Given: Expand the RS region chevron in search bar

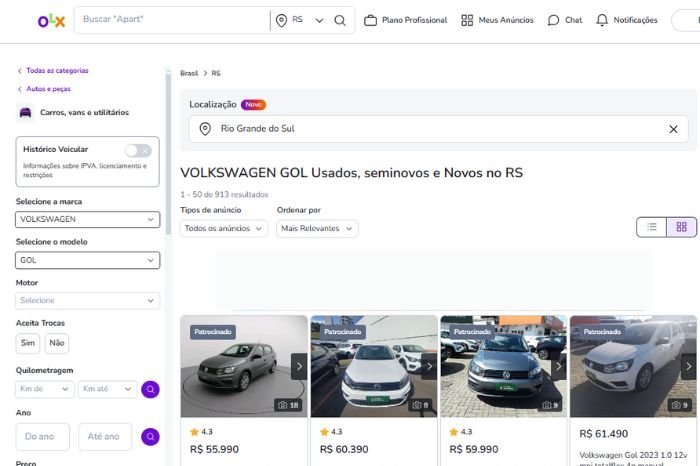Looking at the screenshot, I should pyautogui.click(x=319, y=21).
